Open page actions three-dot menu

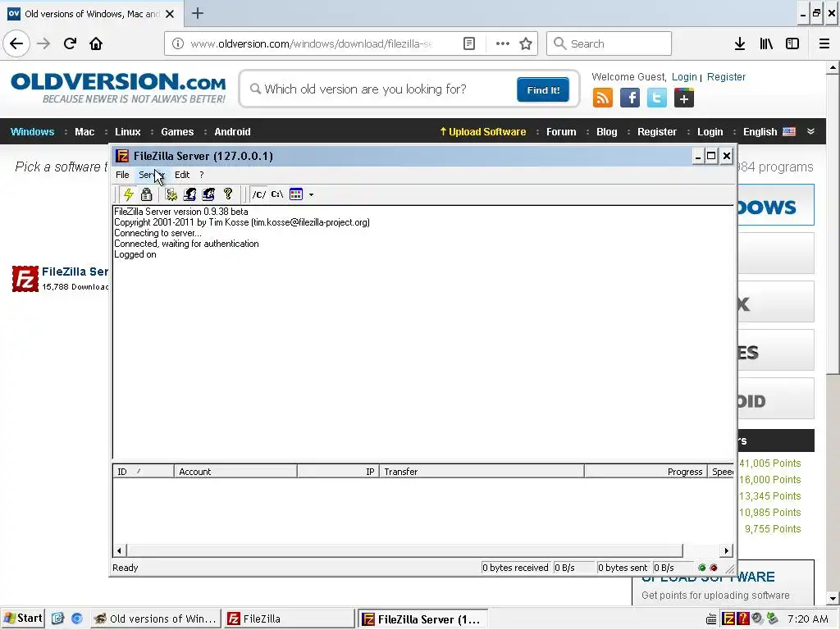point(503,43)
